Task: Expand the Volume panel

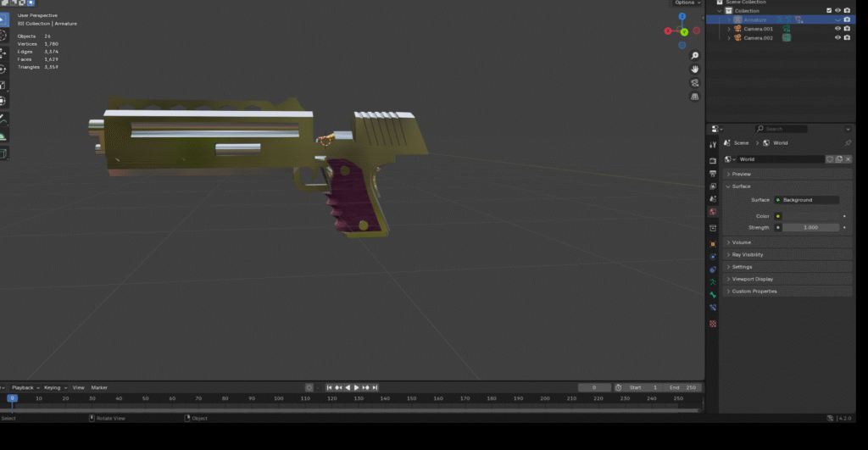Action: [x=742, y=242]
